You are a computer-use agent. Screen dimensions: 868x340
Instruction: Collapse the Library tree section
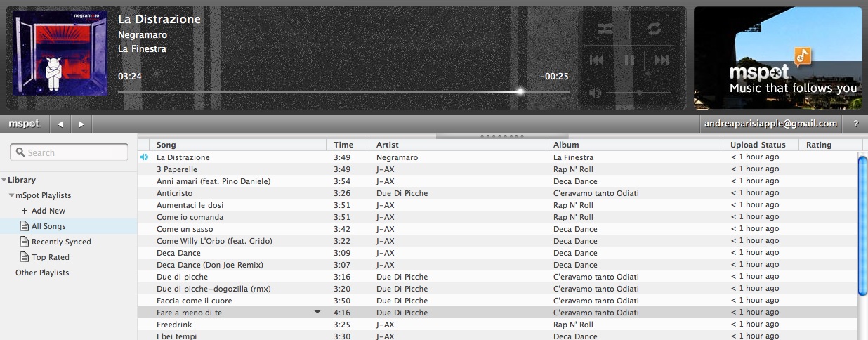click(x=4, y=181)
